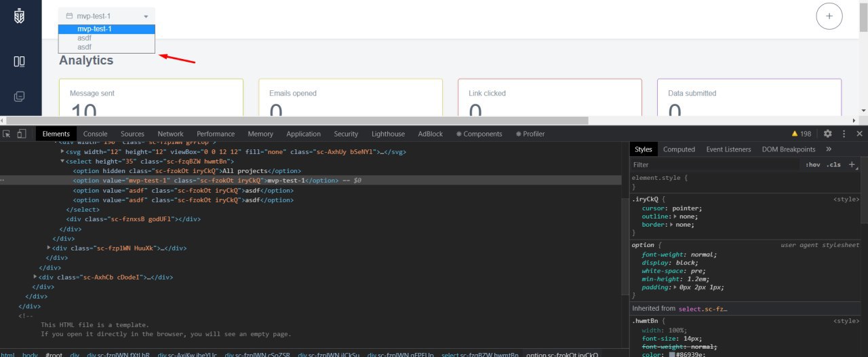The image size is (868, 357).
Task: Follow the inherited select.sc-fz… link
Action: 703,308
